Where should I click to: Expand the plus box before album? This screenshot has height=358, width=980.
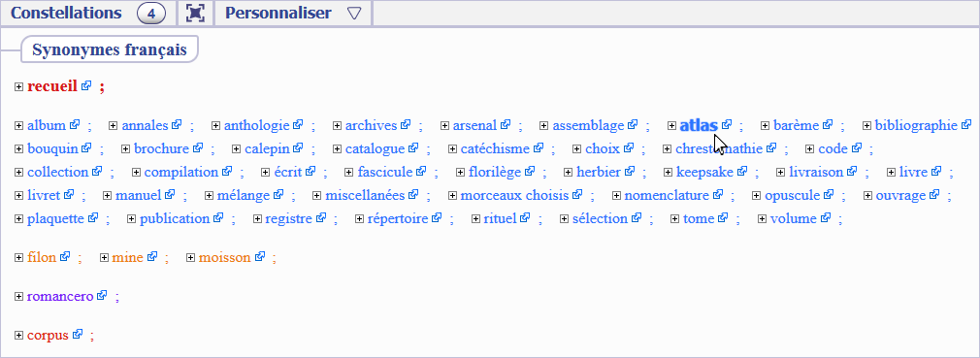(x=18, y=125)
